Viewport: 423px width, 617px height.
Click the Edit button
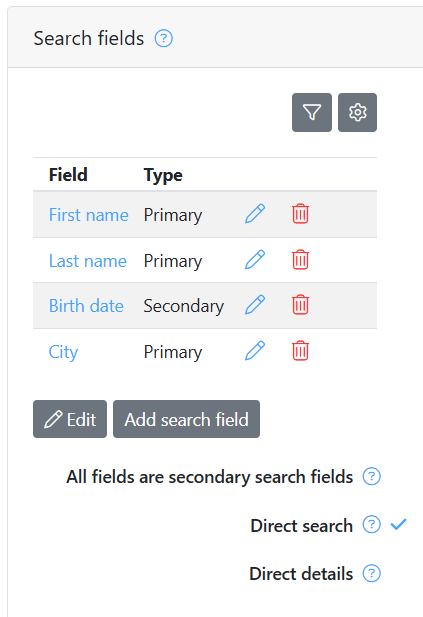pyautogui.click(x=70, y=419)
